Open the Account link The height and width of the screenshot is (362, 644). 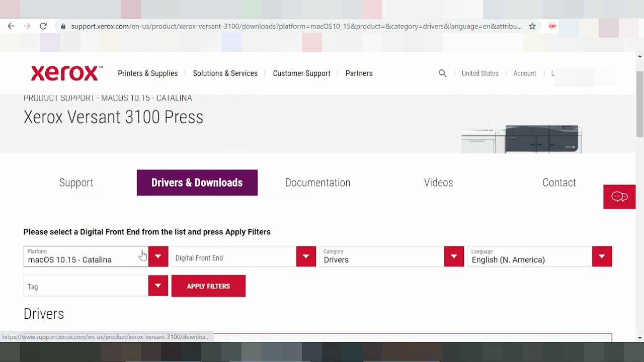[x=525, y=73]
